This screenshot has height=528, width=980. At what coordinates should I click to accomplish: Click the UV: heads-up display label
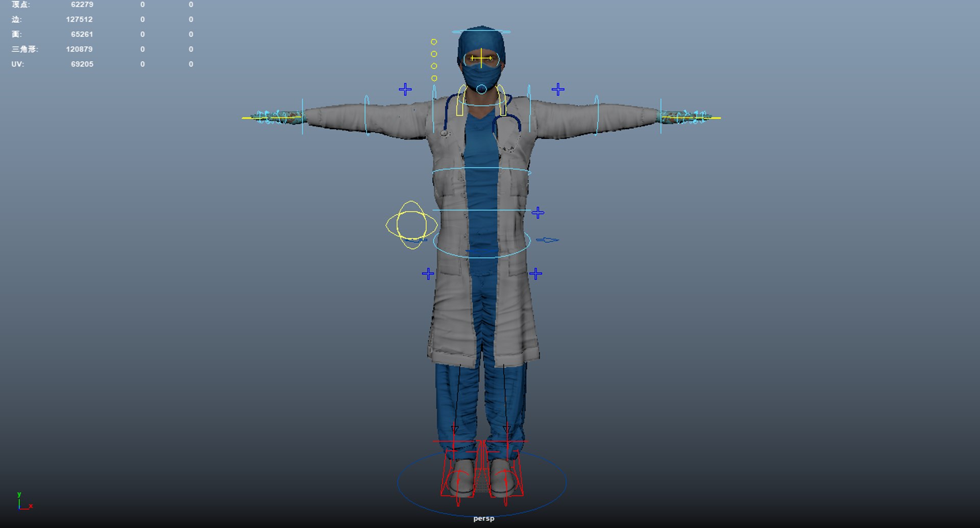(x=18, y=64)
